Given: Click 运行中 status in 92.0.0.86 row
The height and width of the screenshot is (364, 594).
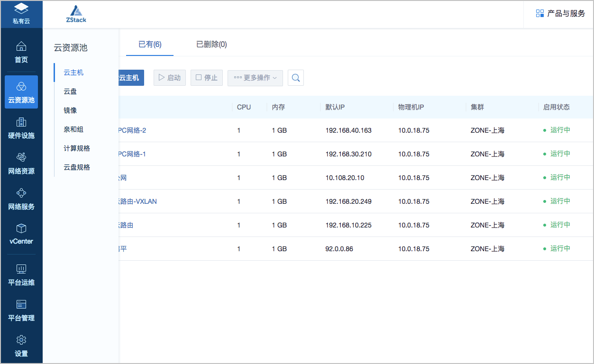Looking at the screenshot, I should coord(560,248).
